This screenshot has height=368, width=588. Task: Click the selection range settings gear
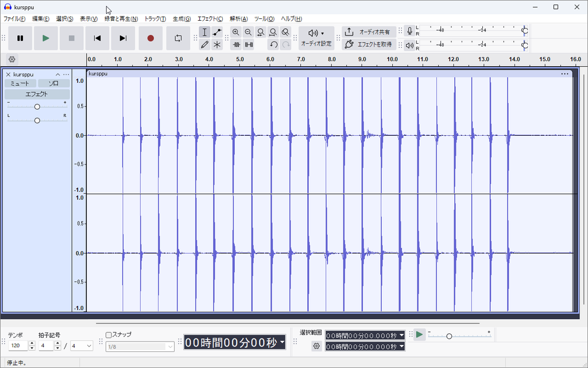click(x=316, y=346)
